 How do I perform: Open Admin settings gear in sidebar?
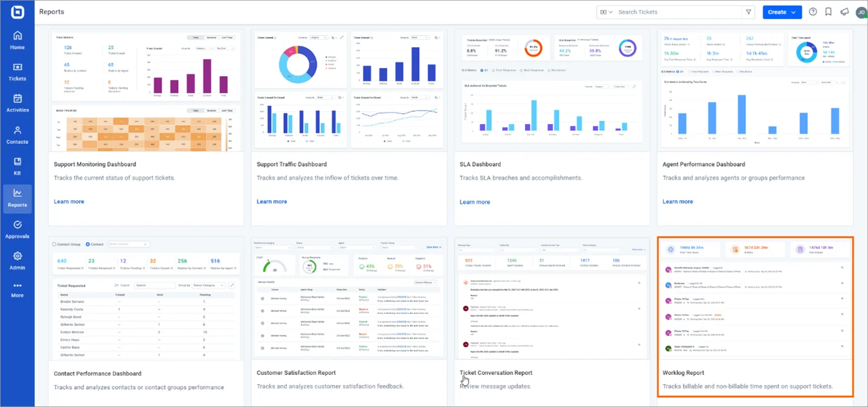pyautogui.click(x=17, y=260)
